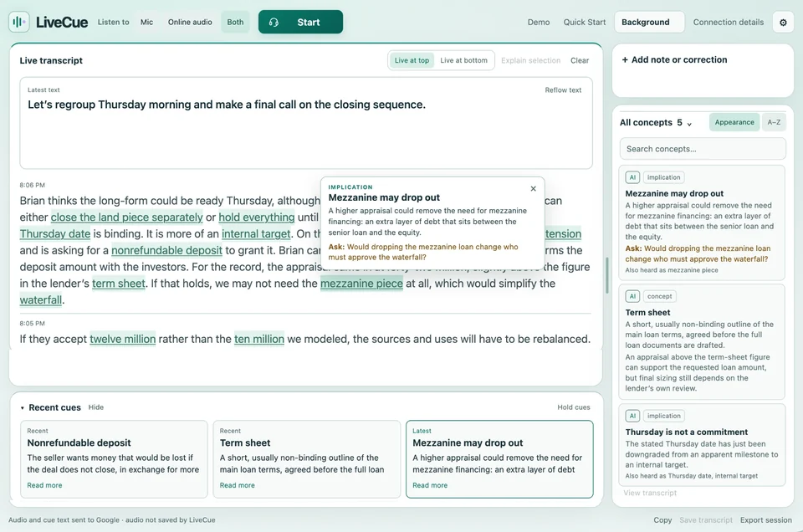This screenshot has width=803, height=532.
Task: Click the implication tag on Mezzanine card
Action: [x=663, y=177]
